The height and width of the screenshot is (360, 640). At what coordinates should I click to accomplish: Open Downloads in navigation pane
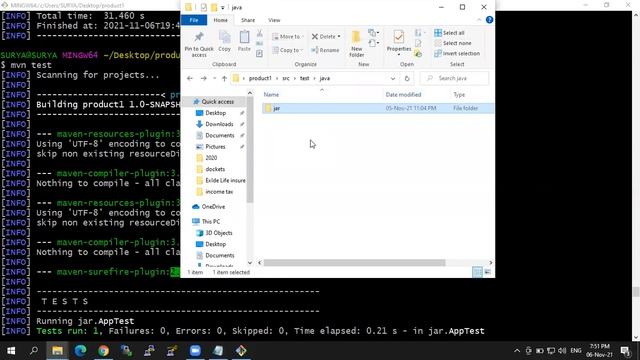[219, 124]
